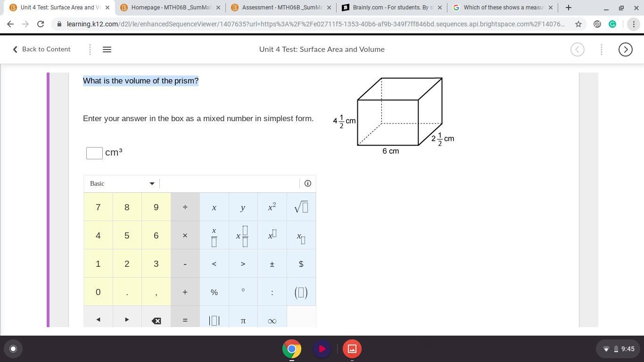Switch to the Brainly.com tab

(392, 7)
